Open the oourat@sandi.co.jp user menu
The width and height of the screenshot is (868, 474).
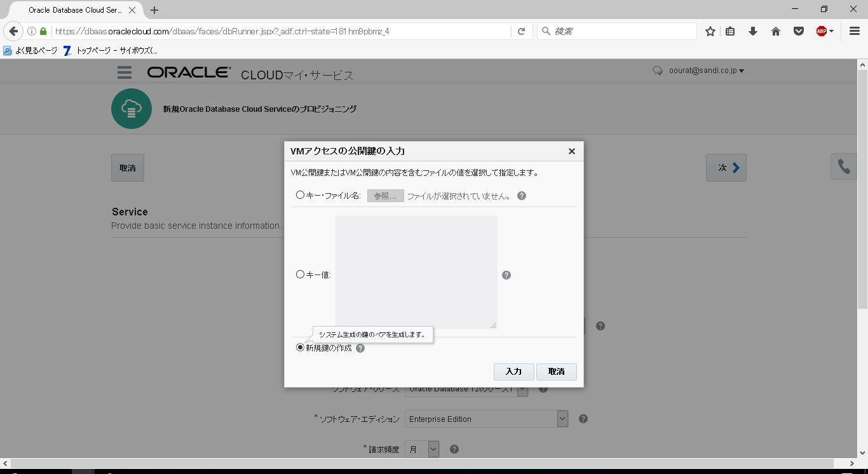707,71
